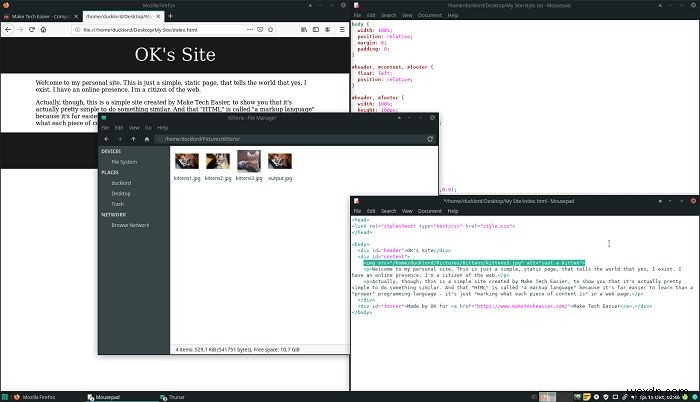The width and height of the screenshot is (700, 402).
Task: Open View menu in file manager
Action: pos(134,128)
